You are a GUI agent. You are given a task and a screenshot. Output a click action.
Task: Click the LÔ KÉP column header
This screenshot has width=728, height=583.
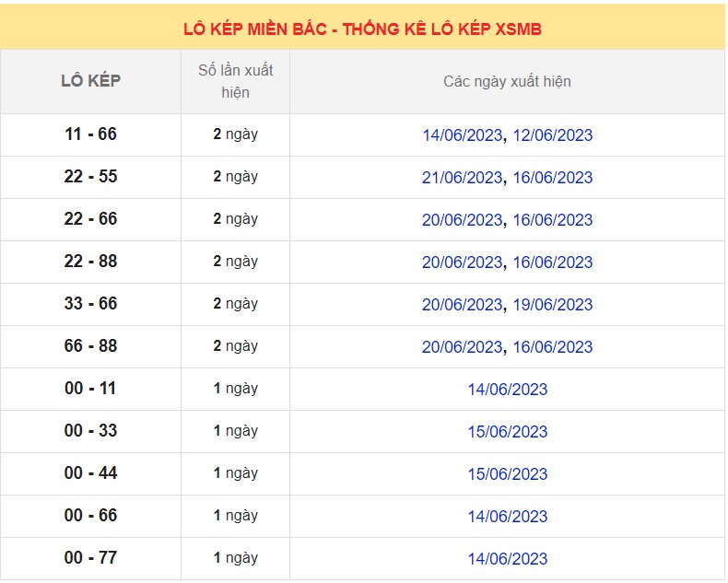click(x=90, y=81)
